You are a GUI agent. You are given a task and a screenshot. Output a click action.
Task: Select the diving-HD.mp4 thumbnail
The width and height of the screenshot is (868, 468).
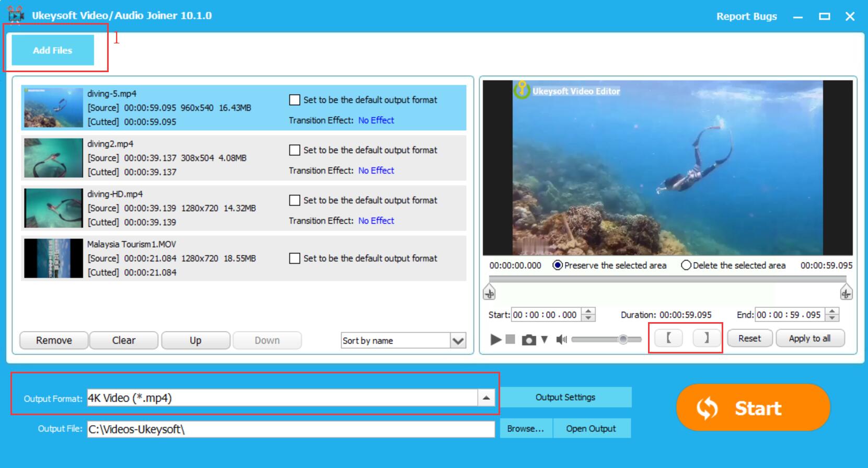(x=53, y=208)
